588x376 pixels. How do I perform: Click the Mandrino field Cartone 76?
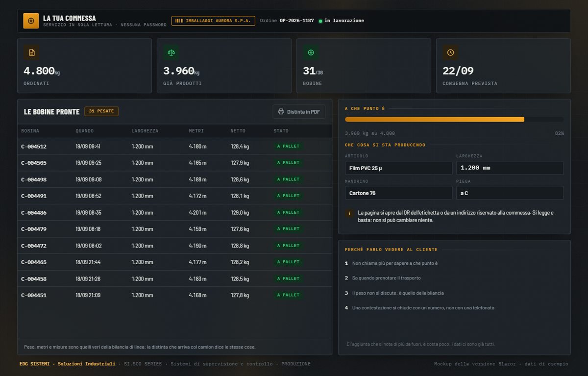[x=398, y=193]
